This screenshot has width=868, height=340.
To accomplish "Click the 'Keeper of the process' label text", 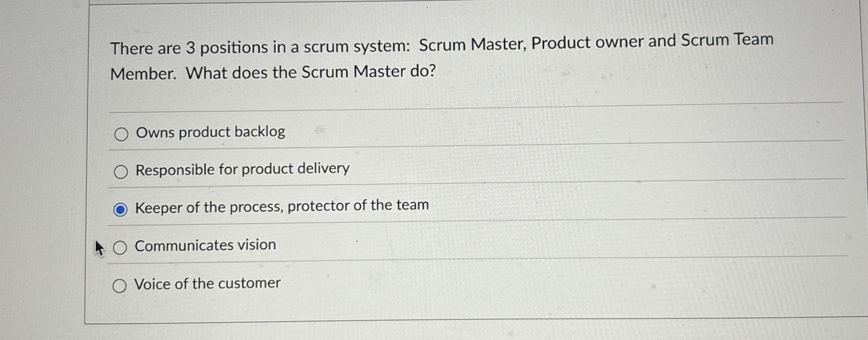I will click(x=282, y=207).
